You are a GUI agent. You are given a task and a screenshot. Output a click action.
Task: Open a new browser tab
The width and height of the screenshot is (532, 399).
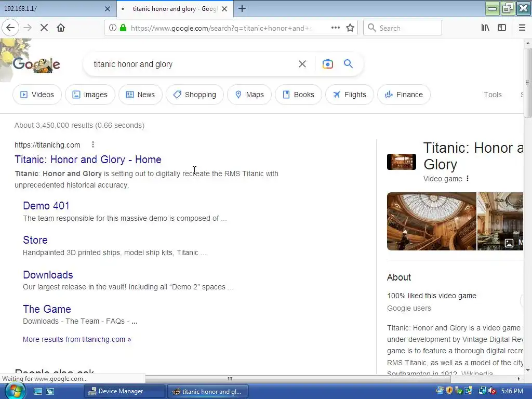tap(242, 8)
